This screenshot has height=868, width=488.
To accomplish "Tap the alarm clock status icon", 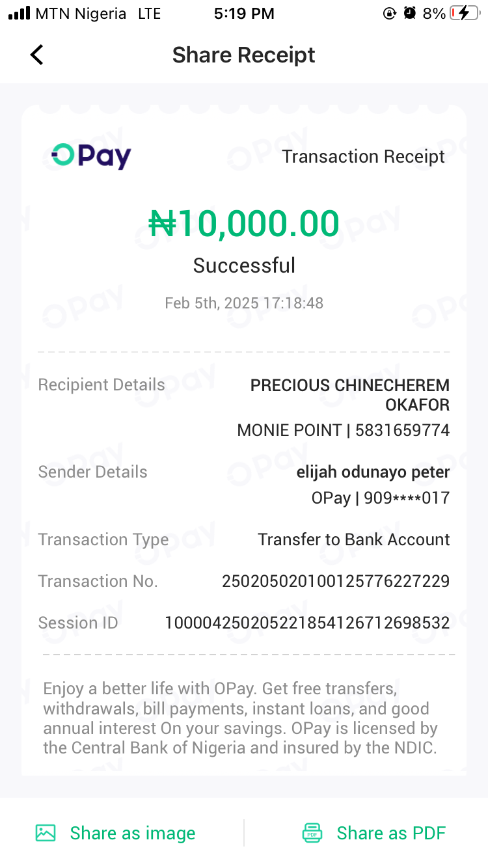I will pos(409,14).
